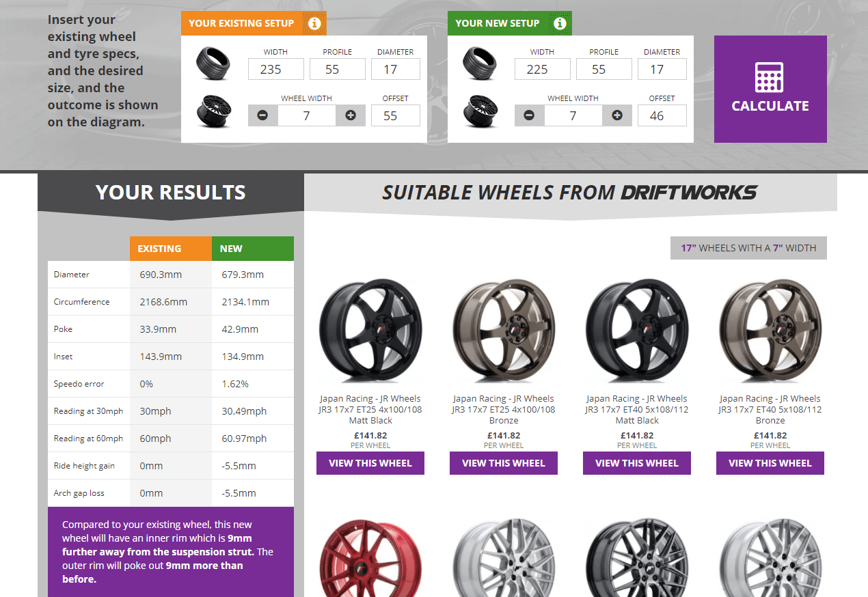Focus the new tyre diameter field

[662, 69]
